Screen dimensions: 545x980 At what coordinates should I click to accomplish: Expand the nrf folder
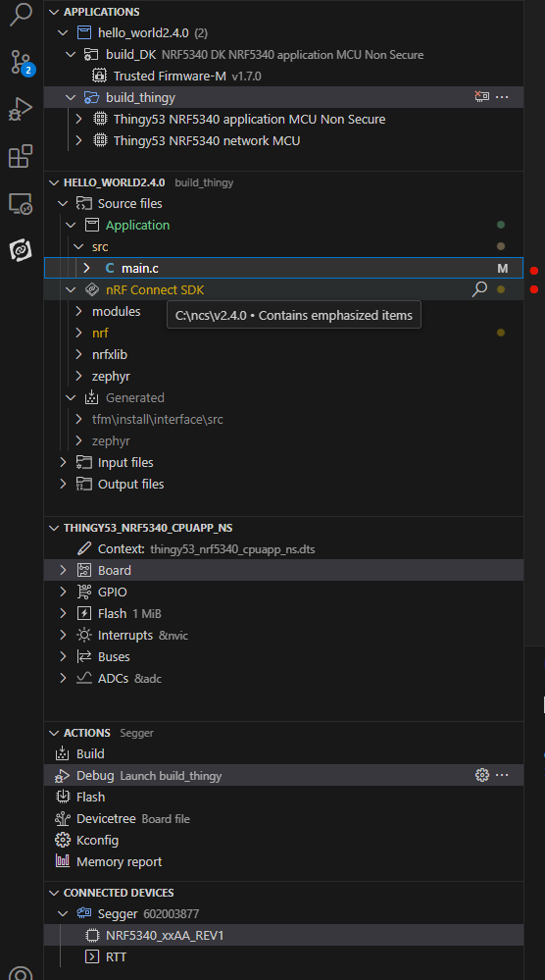coord(78,333)
